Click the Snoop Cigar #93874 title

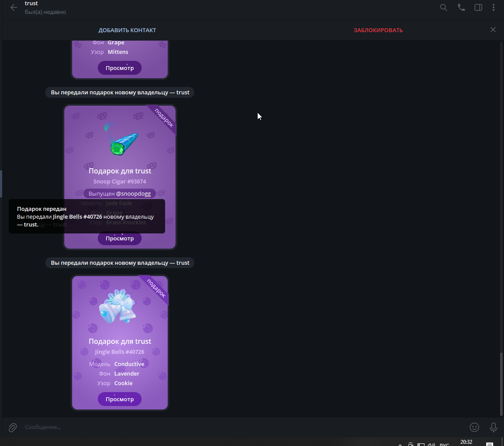point(119,181)
